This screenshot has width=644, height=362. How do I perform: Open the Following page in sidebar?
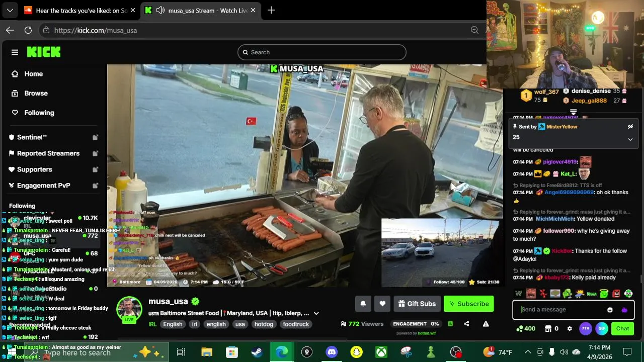[x=33, y=113]
